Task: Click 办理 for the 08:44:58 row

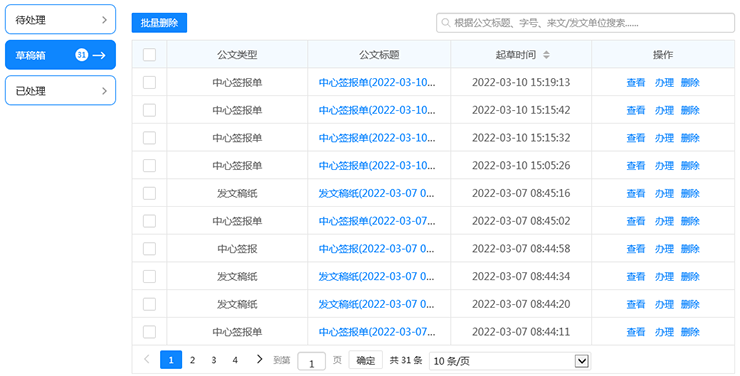Action: [664, 249]
